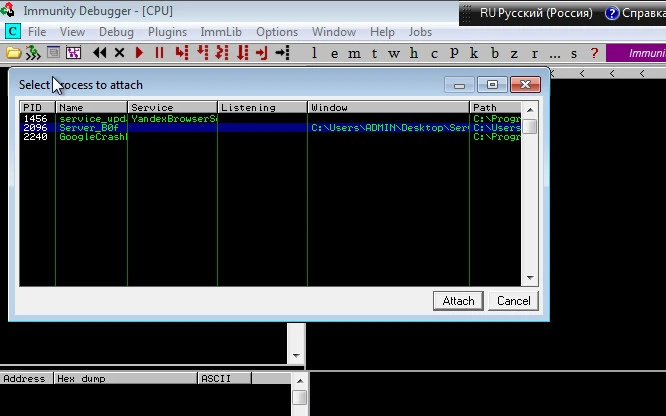Click the Step over toolbar icon
Screen dimensions: 666x416
(x=203, y=53)
